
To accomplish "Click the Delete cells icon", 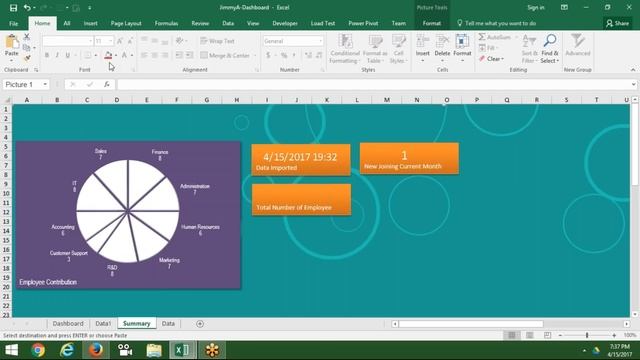I will [442, 42].
